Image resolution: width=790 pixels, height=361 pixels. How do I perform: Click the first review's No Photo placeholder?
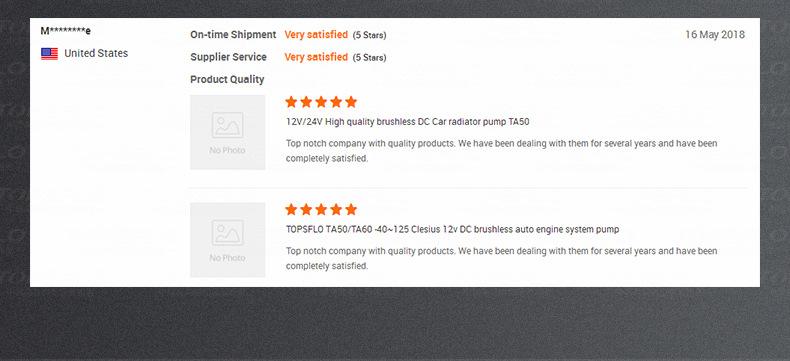pos(228,132)
